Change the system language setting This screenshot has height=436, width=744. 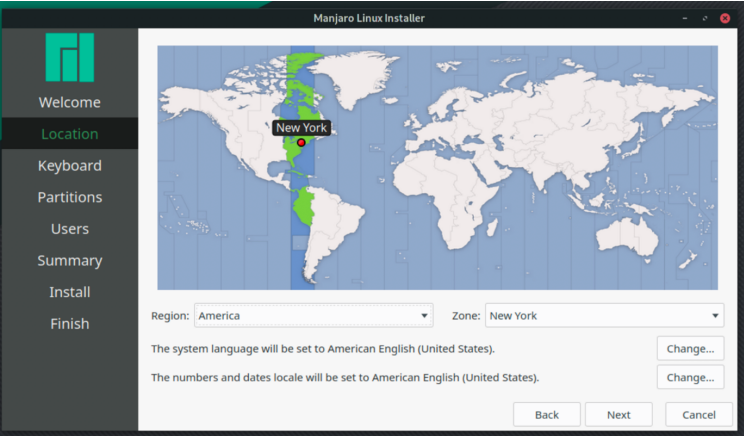690,349
